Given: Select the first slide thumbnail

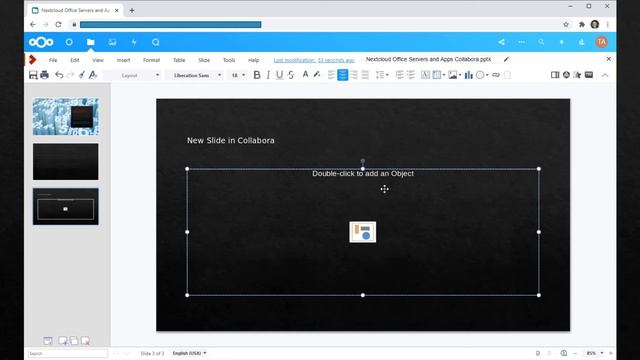Looking at the screenshot, I should pos(66,116).
